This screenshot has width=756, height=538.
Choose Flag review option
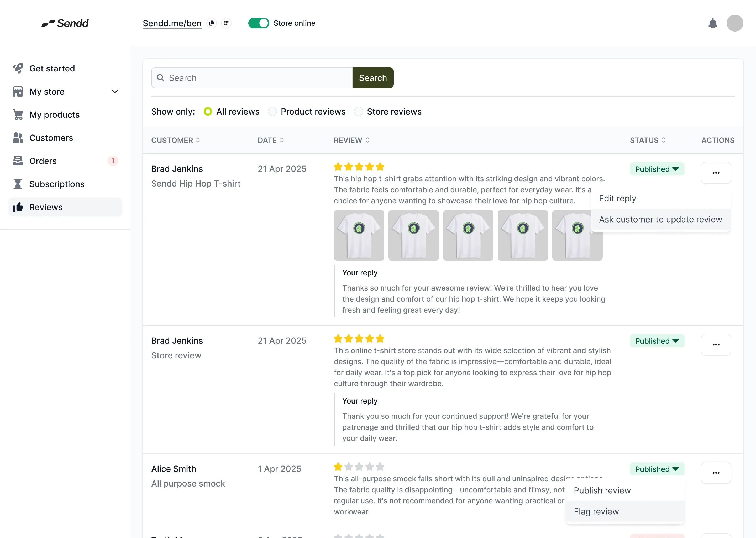624,511
